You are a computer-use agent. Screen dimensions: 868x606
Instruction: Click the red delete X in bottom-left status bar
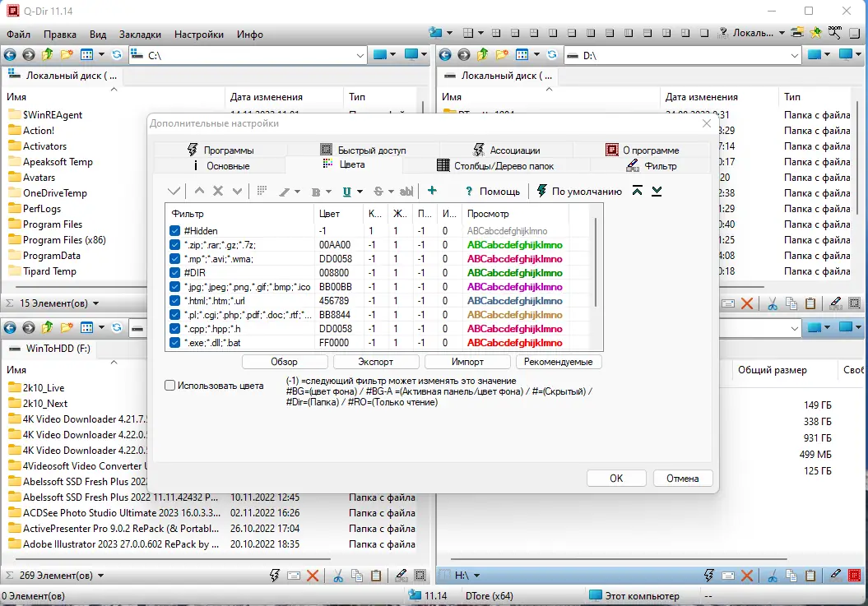coord(312,576)
